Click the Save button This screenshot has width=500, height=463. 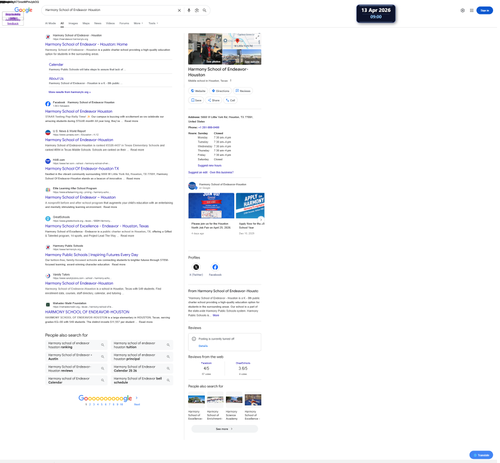(x=196, y=100)
